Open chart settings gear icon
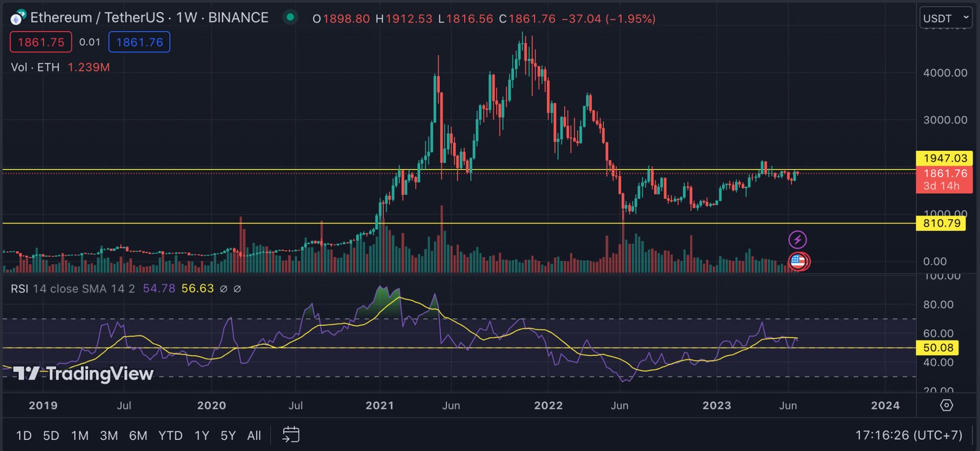Screen dimensions: 980x451 [x=947, y=405]
